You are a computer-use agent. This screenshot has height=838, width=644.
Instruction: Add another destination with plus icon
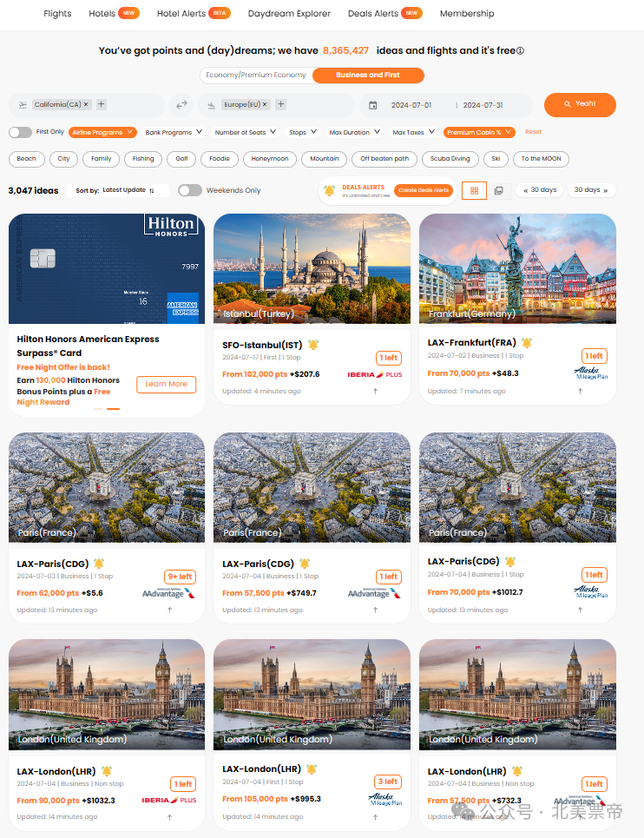(x=281, y=104)
